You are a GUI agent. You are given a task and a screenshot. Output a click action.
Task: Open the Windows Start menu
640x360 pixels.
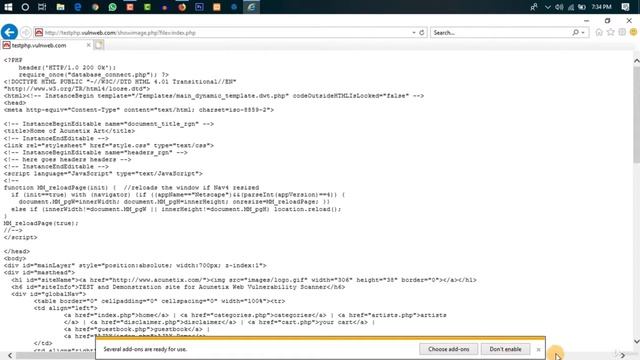[8, 7]
